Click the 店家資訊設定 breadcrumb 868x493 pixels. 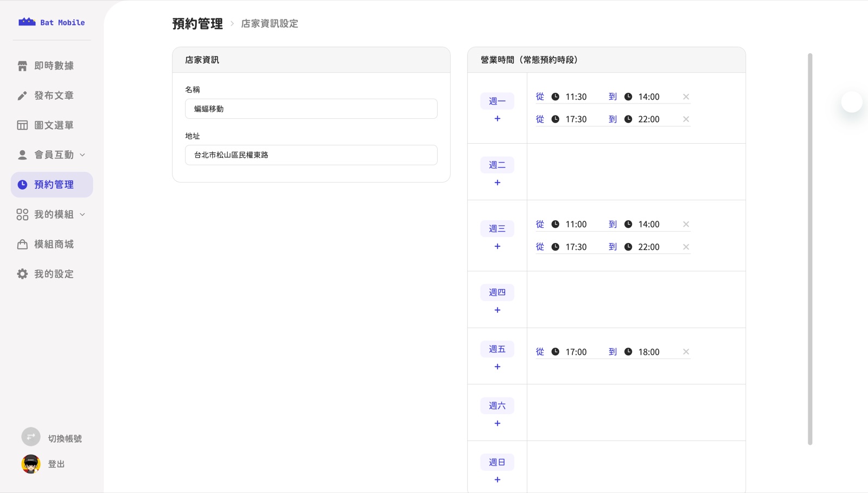(x=270, y=24)
